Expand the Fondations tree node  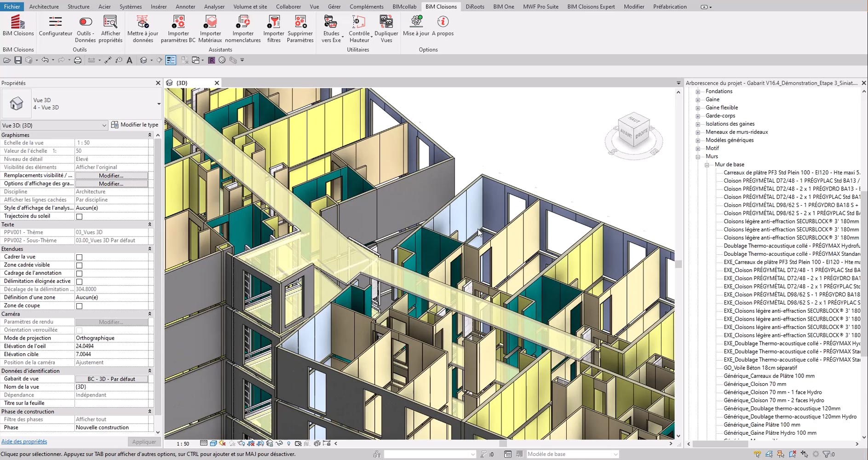[698, 92]
